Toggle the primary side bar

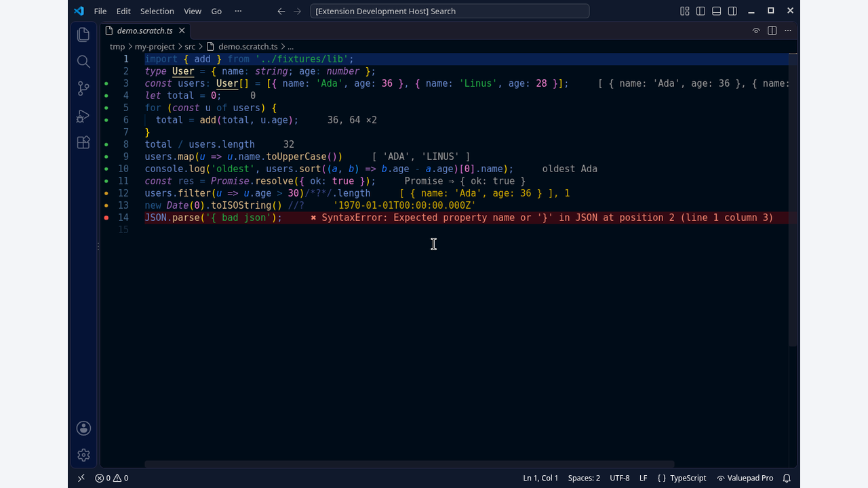[701, 11]
